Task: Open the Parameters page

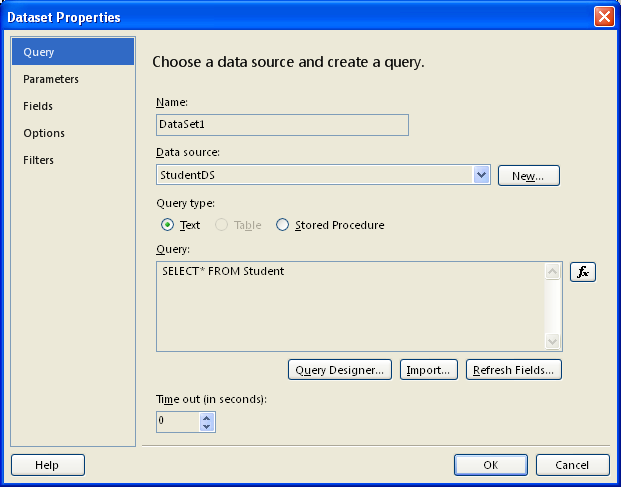Action: (x=73, y=79)
